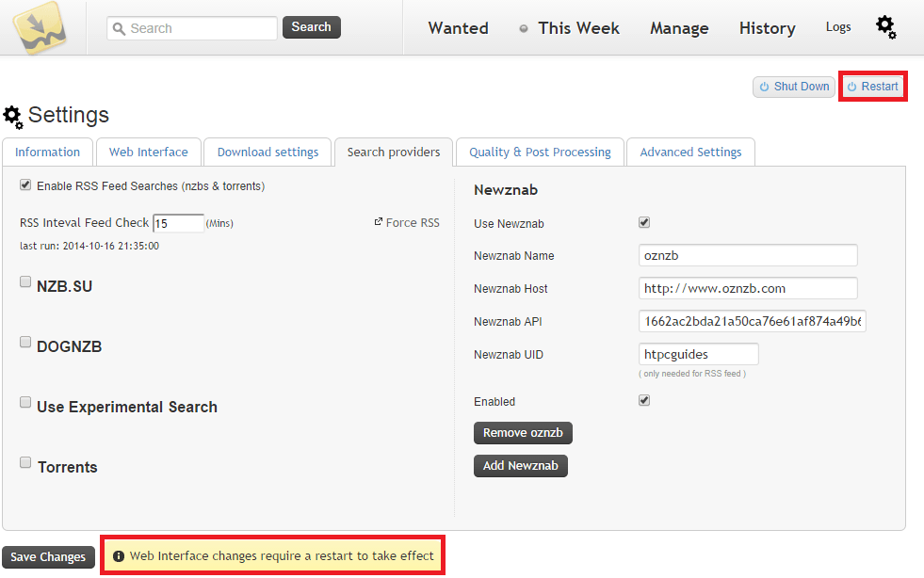
Task: Open the Wanted menu item
Action: coord(458,28)
